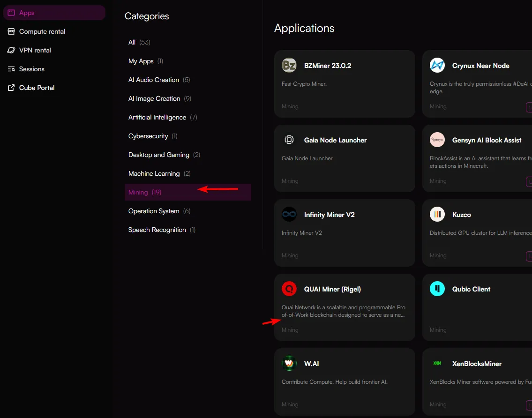Go to VPN rental
This screenshot has width=532, height=418.
pos(35,50)
